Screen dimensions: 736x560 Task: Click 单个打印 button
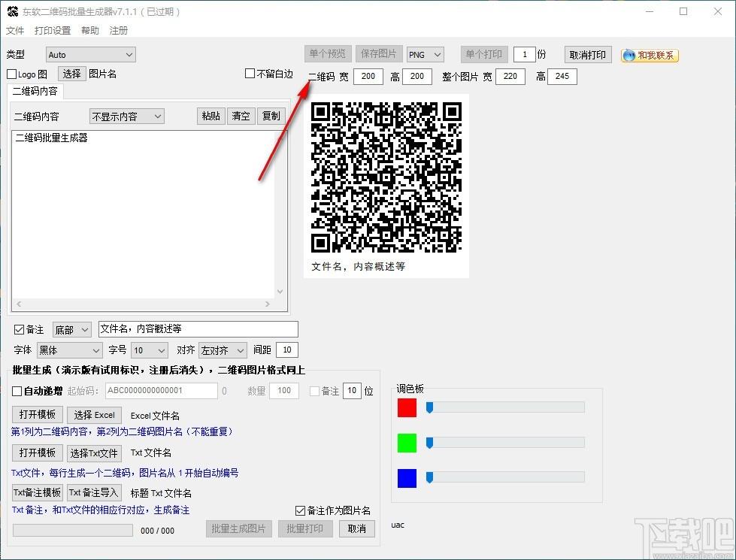pos(484,54)
